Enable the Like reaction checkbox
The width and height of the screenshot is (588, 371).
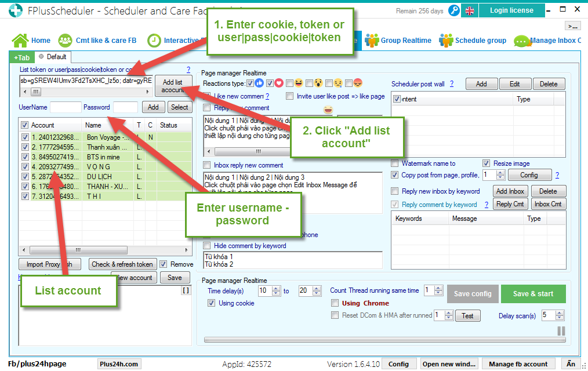[x=250, y=83]
